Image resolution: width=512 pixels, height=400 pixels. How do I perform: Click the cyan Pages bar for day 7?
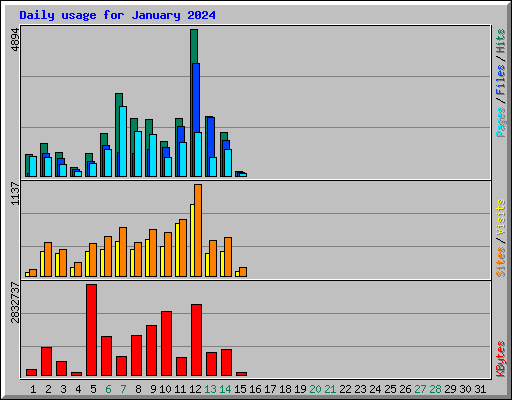click(x=123, y=141)
